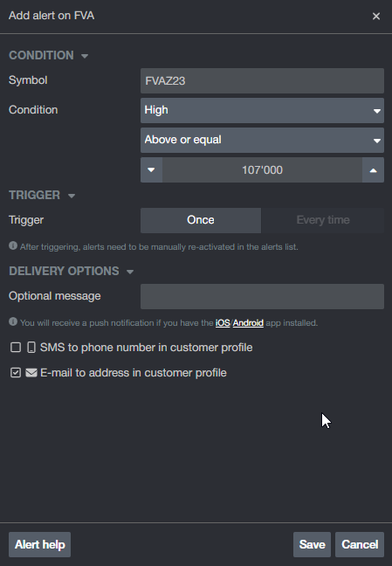The image size is (392, 566).
Task: Click the info icon beside trigger note
Action: (x=13, y=245)
